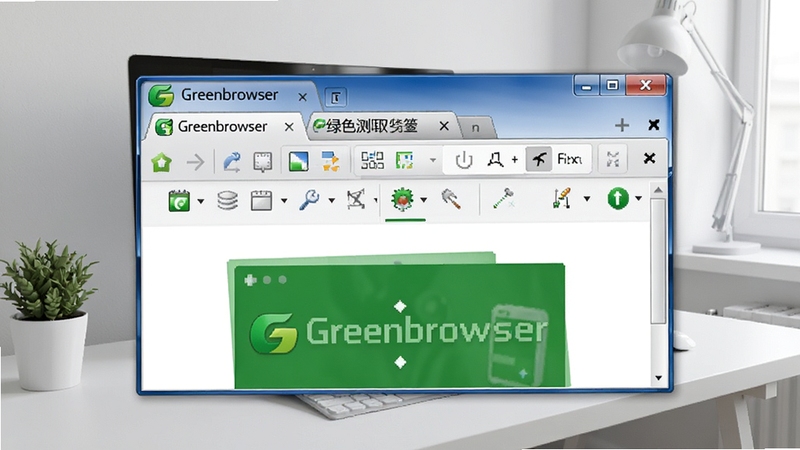Click the black X on the toolbar
Image resolution: width=800 pixels, height=450 pixels.
tap(649, 159)
